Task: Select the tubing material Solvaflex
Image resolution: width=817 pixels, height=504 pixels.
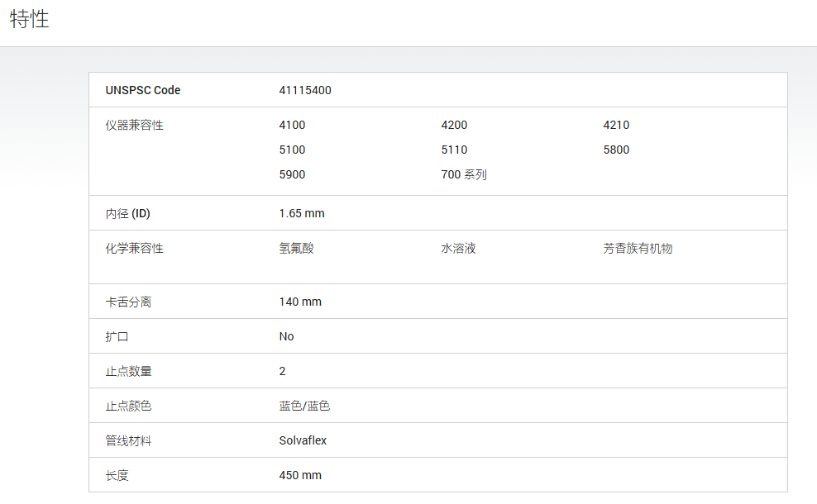Action: [303, 440]
